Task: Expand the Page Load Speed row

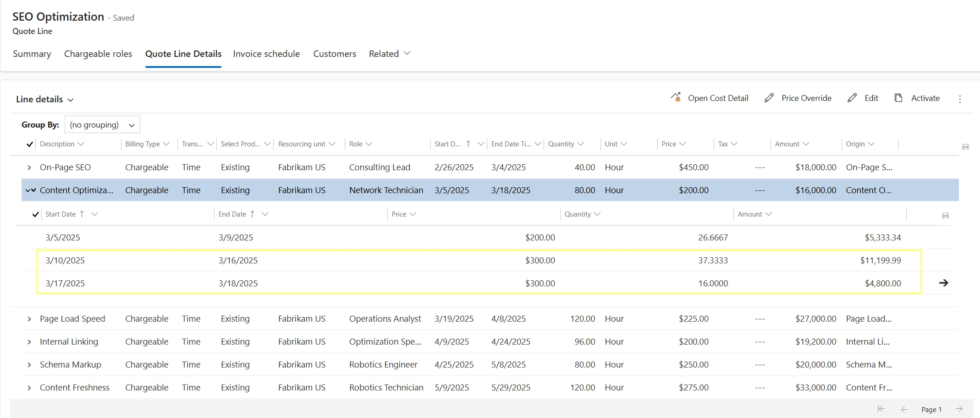Action: 29,319
